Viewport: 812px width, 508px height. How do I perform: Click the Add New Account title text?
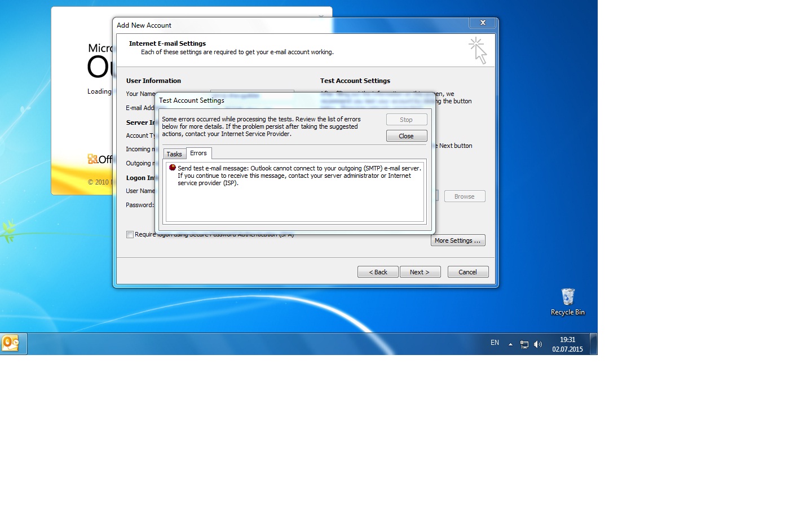click(144, 25)
